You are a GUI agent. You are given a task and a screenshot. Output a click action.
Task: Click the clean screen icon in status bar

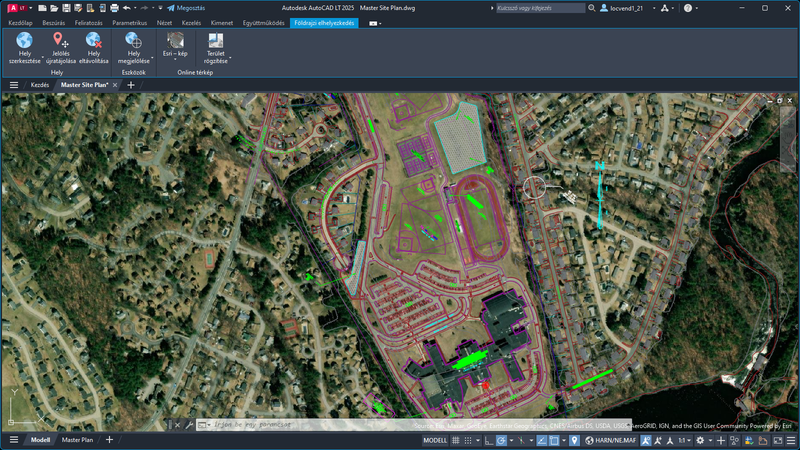[778, 440]
